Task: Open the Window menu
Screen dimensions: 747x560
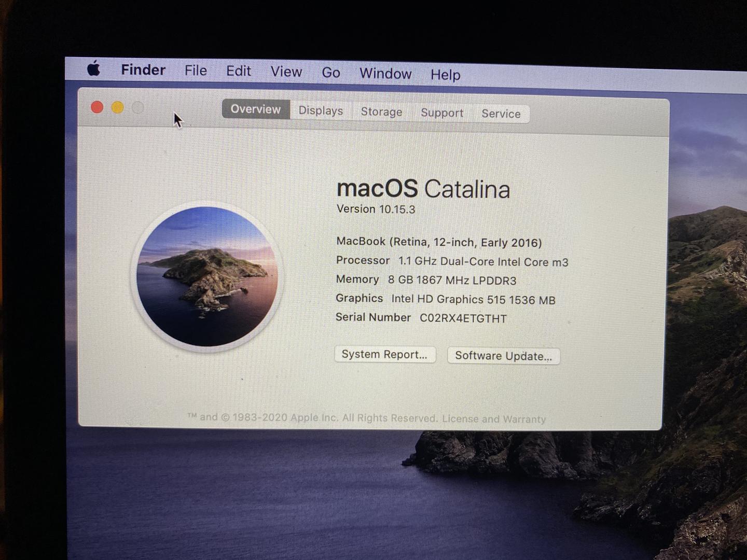Action: point(385,74)
